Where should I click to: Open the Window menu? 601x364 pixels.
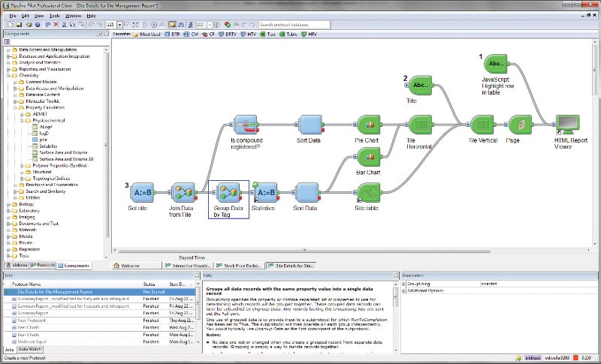(73, 16)
